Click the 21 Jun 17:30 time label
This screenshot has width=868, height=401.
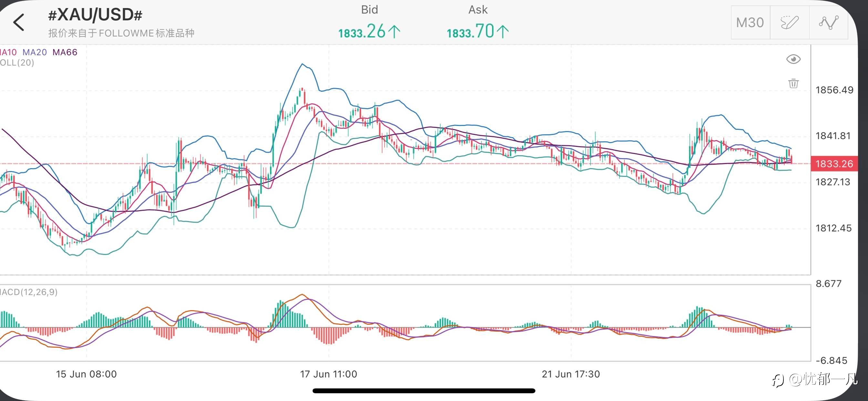pos(571,374)
